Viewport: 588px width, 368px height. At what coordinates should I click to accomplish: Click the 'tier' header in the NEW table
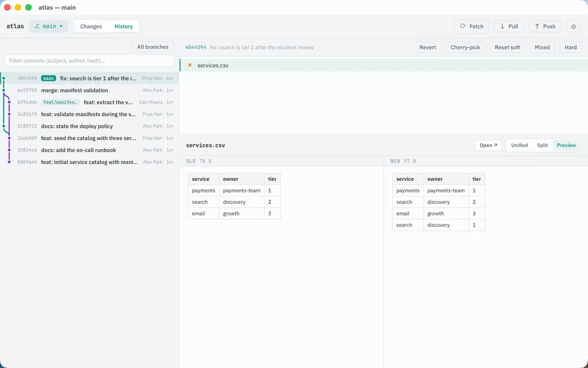pyautogui.click(x=477, y=179)
